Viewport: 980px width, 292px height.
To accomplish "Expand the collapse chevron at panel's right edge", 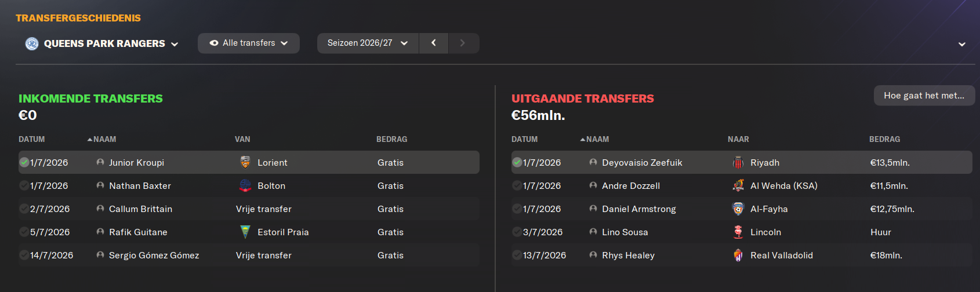I will (x=961, y=44).
